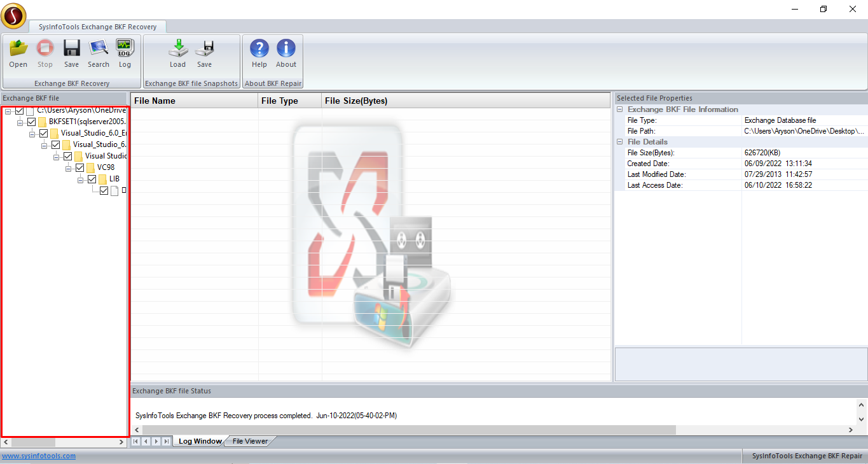Toggle the BKFSET1(sqlserver2005 checkbox
The height and width of the screenshot is (464, 868).
click(x=31, y=122)
